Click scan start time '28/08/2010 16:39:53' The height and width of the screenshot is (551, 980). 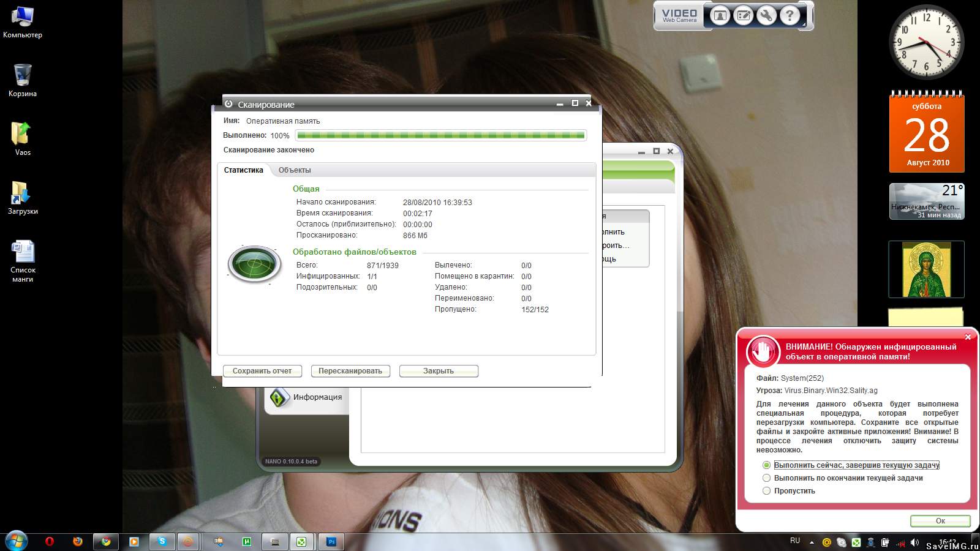tap(437, 203)
